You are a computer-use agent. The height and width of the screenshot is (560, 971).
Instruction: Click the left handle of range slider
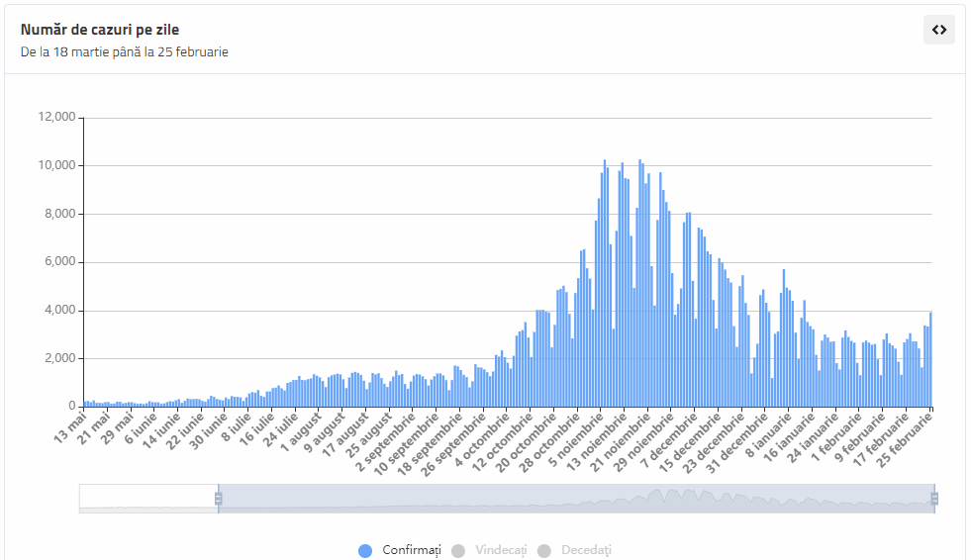[218, 499]
